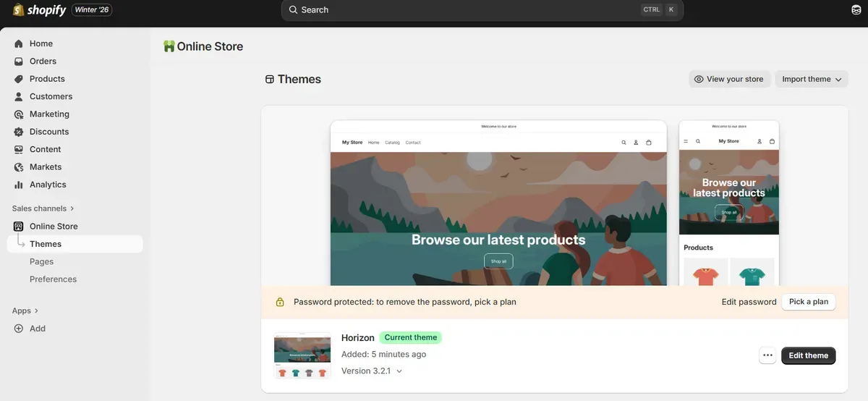Expand the Version 3.2.1 dropdown
868x401 pixels.
(x=372, y=371)
